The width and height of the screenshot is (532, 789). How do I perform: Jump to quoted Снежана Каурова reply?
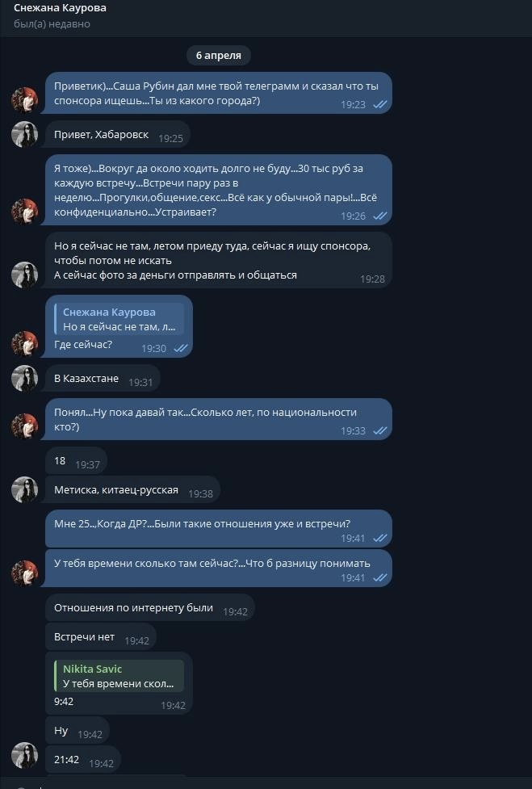[119, 319]
